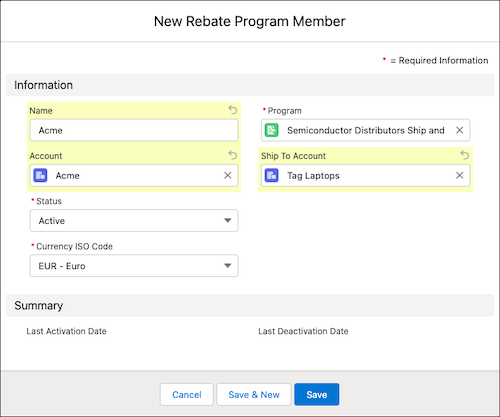Click the Acme account record icon

point(40,175)
